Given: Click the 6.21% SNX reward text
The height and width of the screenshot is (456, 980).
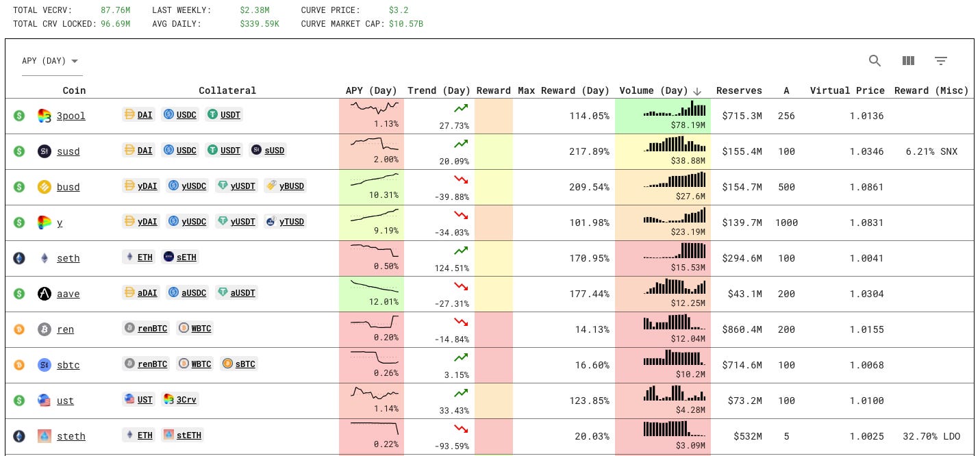Looking at the screenshot, I should pyautogui.click(x=931, y=151).
